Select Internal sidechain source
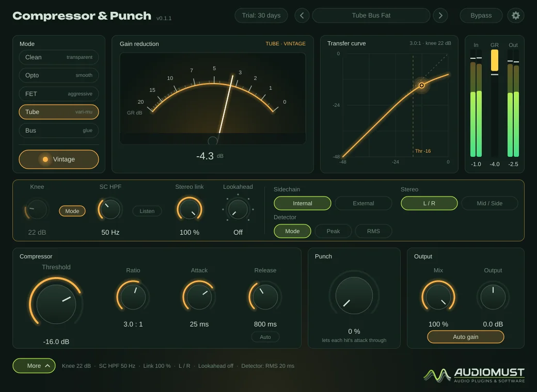 303,203
